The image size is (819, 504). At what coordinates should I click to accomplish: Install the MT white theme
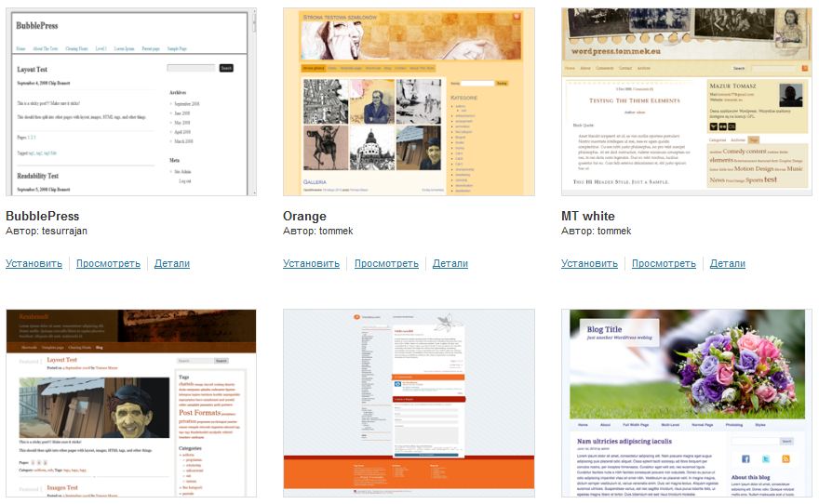click(589, 263)
